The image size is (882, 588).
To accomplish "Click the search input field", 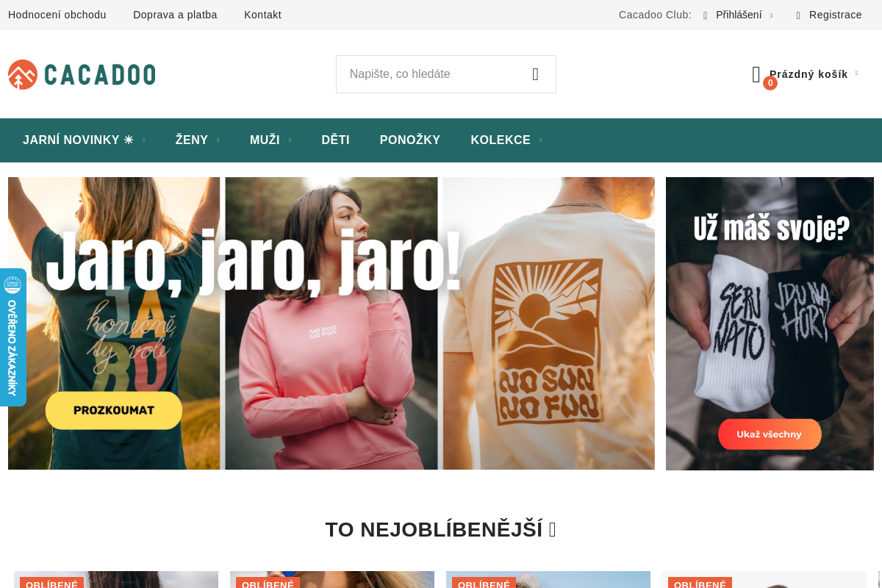I will (426, 73).
